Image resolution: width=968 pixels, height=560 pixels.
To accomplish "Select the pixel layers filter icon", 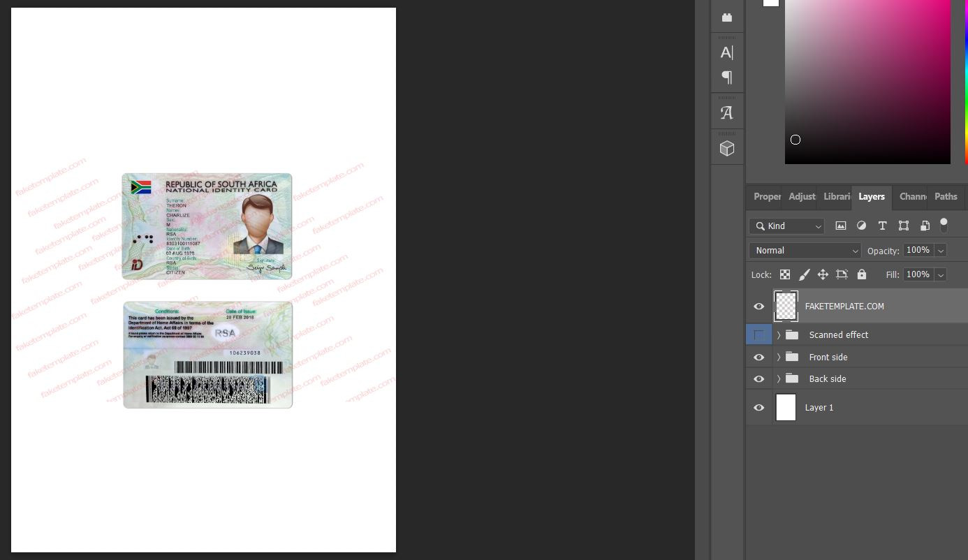I will click(x=841, y=226).
